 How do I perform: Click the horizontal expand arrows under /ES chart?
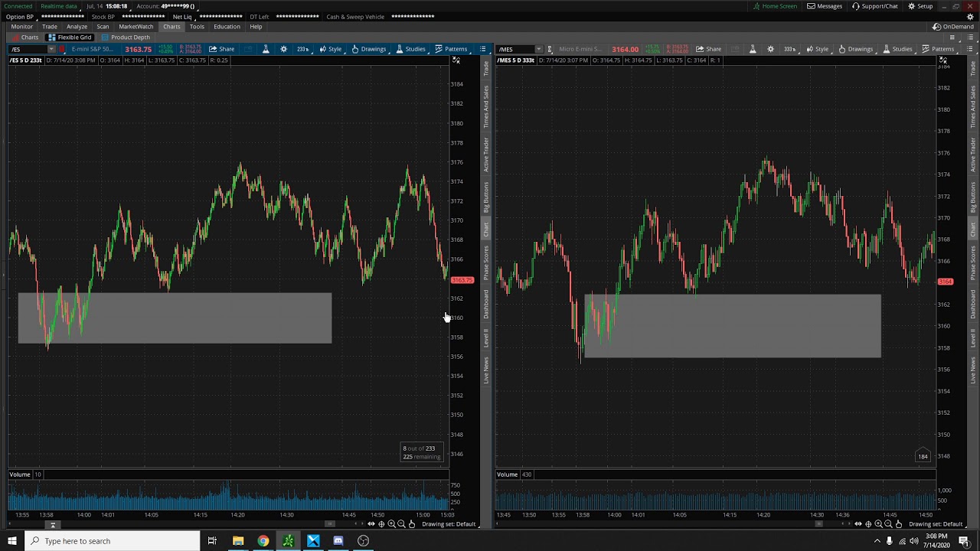371,524
